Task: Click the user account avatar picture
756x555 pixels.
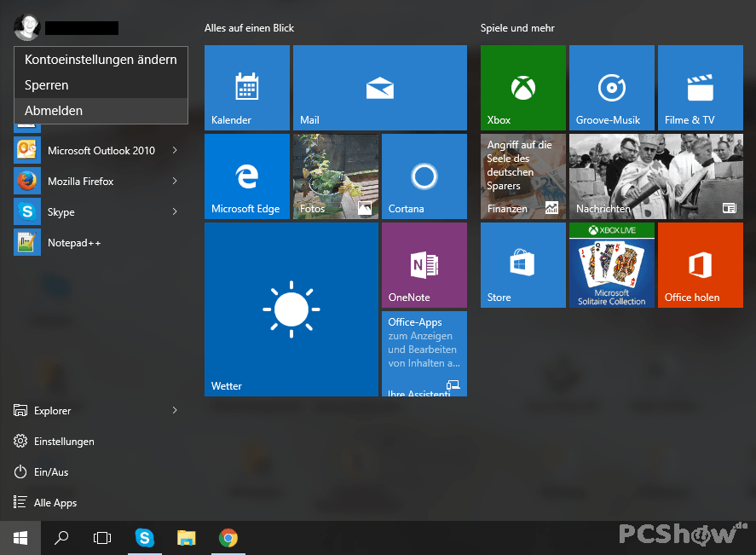Action: click(x=27, y=27)
